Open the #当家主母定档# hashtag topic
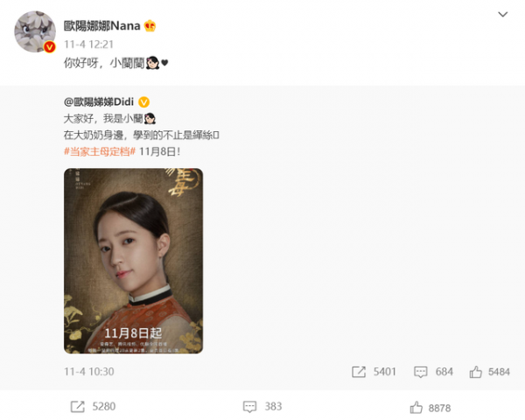The height and width of the screenshot is (420, 525). [100, 151]
